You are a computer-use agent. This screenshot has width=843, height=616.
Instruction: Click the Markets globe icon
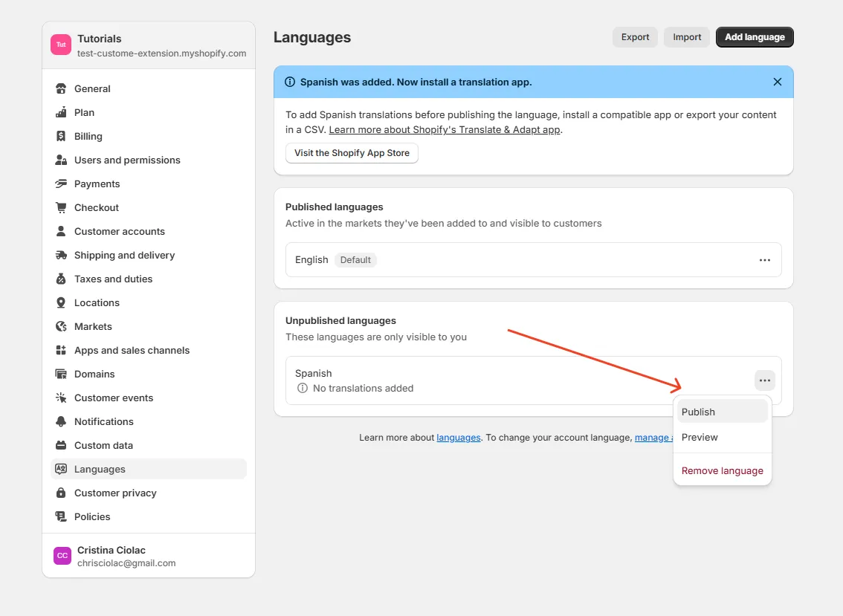click(61, 326)
